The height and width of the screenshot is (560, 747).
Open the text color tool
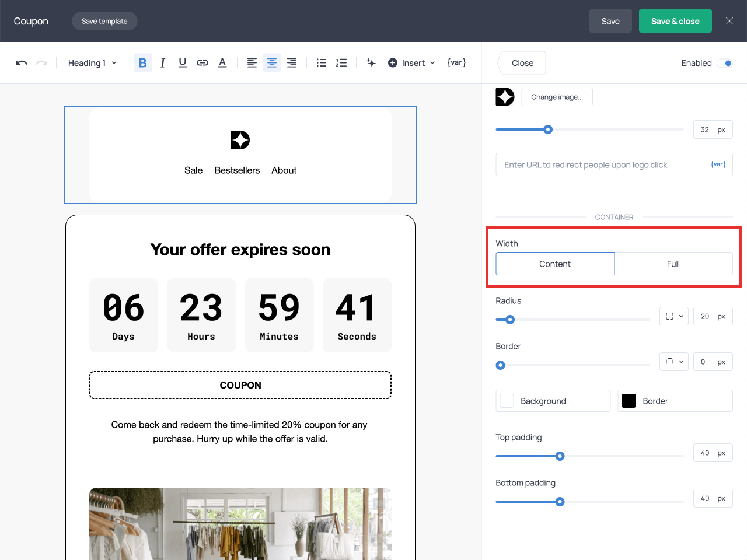(x=222, y=63)
